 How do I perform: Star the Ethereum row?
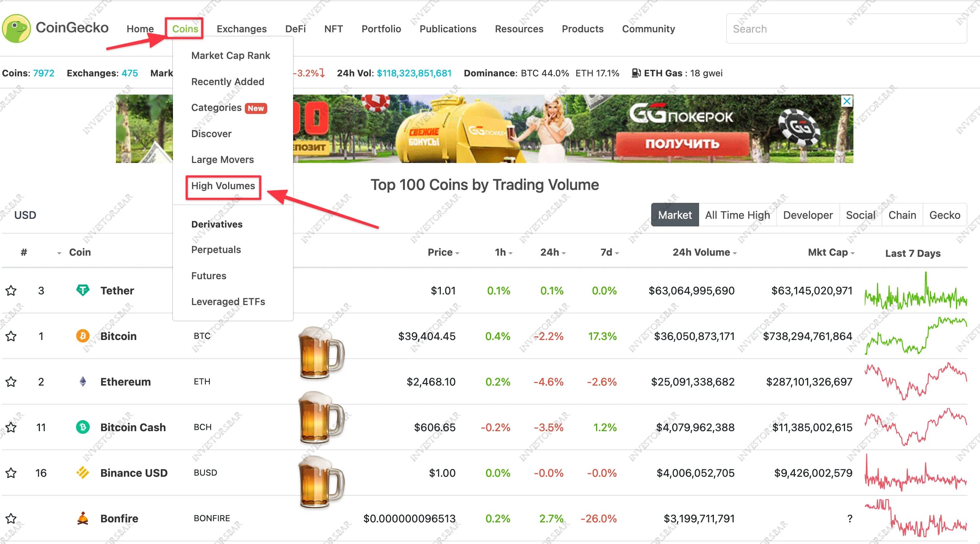(x=11, y=382)
